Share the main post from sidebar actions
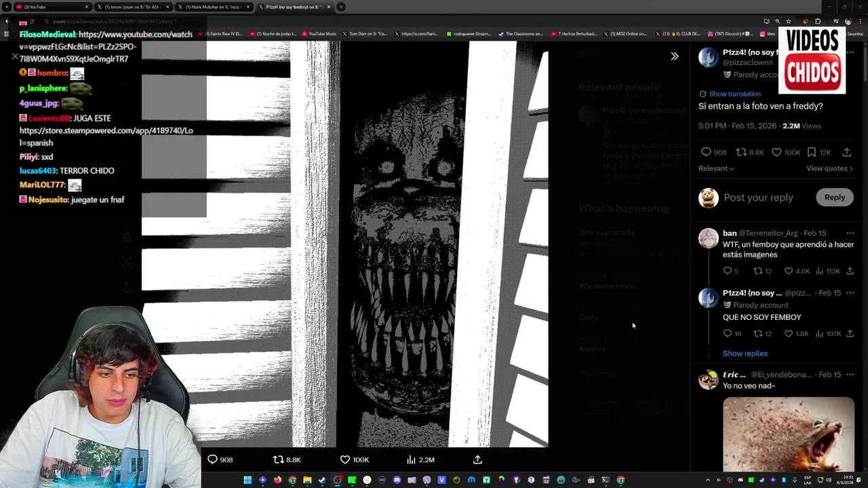The width and height of the screenshot is (868, 488). [847, 152]
